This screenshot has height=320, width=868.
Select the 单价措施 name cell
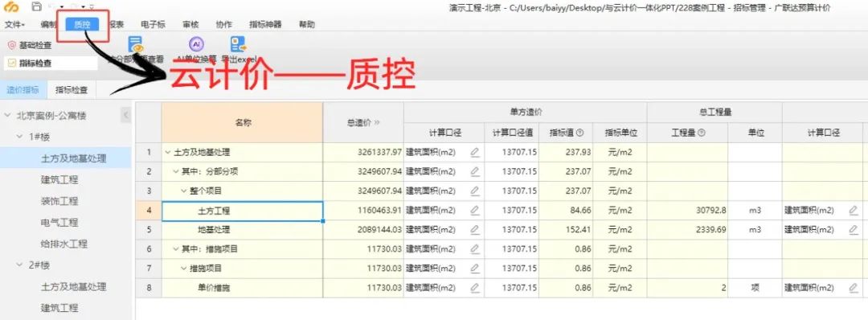(243, 288)
